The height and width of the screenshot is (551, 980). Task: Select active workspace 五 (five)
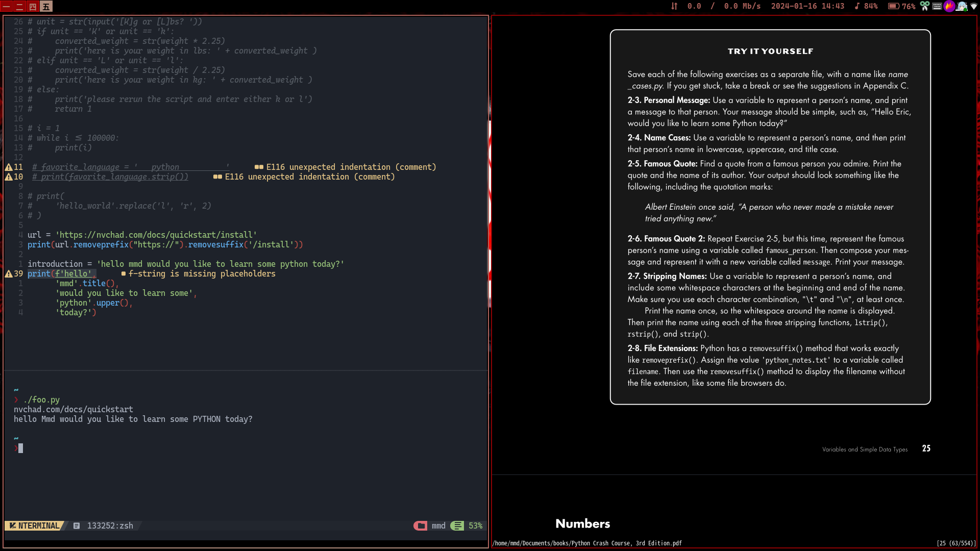[46, 6]
